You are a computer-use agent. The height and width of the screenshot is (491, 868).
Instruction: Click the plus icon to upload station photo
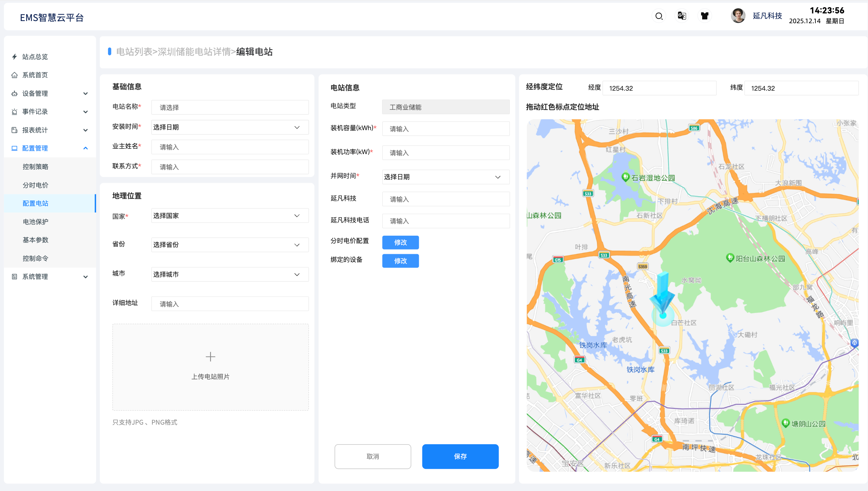point(210,357)
